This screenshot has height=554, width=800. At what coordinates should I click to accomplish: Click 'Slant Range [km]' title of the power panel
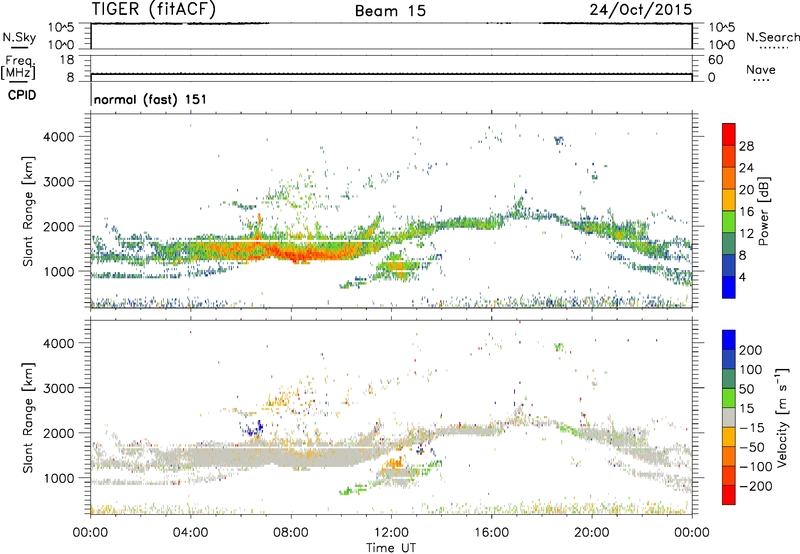(x=28, y=211)
